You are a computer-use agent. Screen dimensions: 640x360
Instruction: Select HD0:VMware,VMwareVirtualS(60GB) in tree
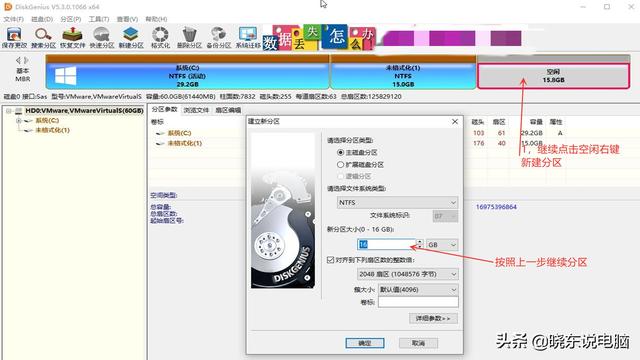(84, 111)
